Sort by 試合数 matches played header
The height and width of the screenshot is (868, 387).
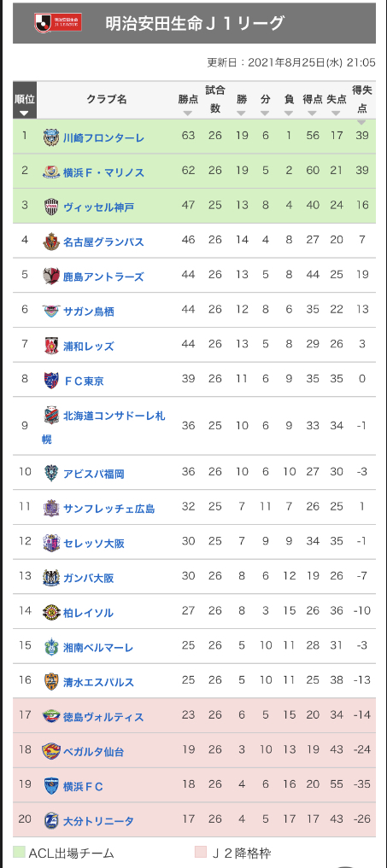click(x=215, y=99)
